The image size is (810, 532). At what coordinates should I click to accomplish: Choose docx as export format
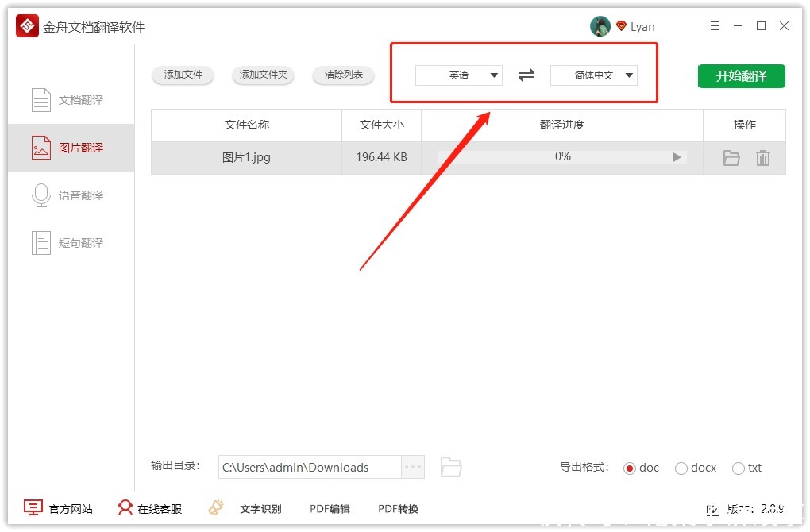[x=680, y=468]
